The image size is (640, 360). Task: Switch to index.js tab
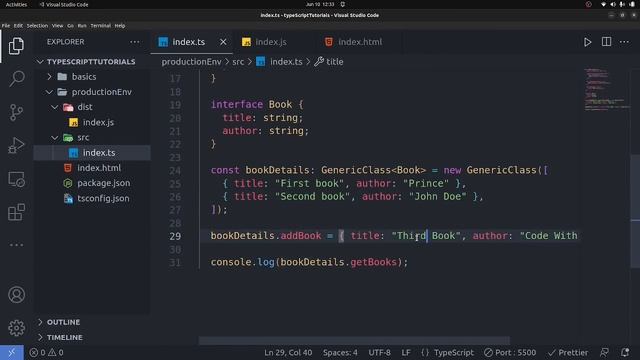point(271,42)
